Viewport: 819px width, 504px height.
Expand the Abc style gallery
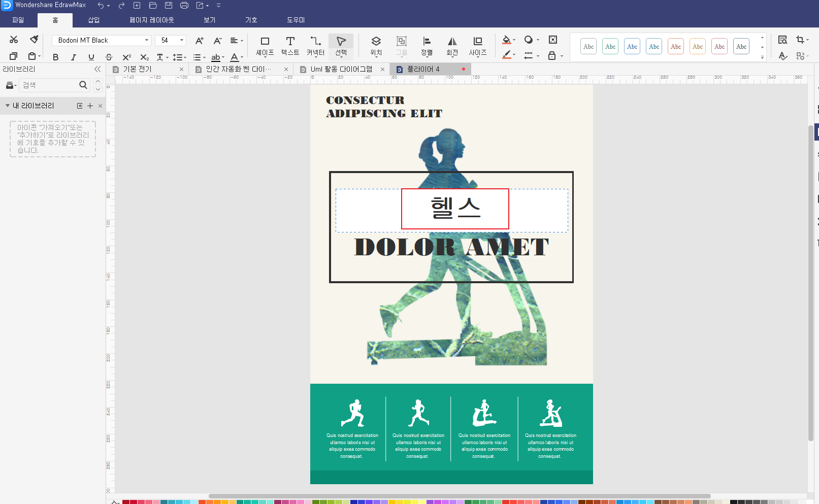tap(762, 57)
